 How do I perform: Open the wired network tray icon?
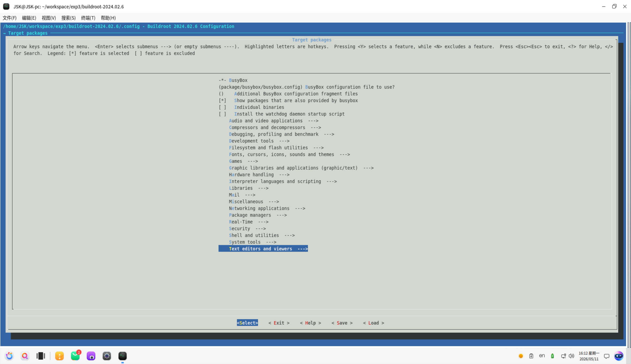point(563,356)
